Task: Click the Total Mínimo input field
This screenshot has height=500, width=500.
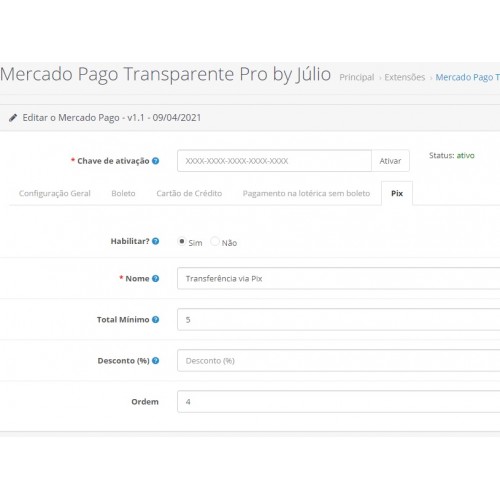Action: 339,320
